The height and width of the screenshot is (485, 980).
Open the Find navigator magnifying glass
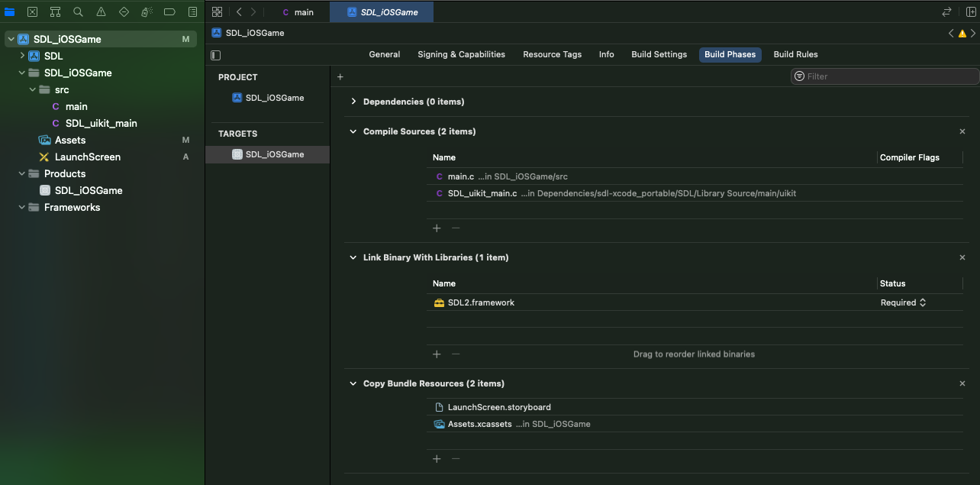pyautogui.click(x=77, y=11)
